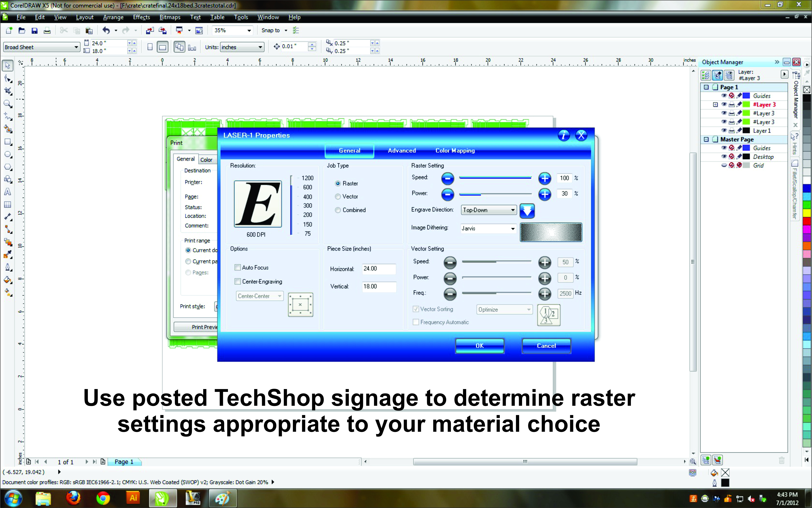Select the Text tool
Image resolution: width=812 pixels, height=508 pixels.
(x=8, y=192)
